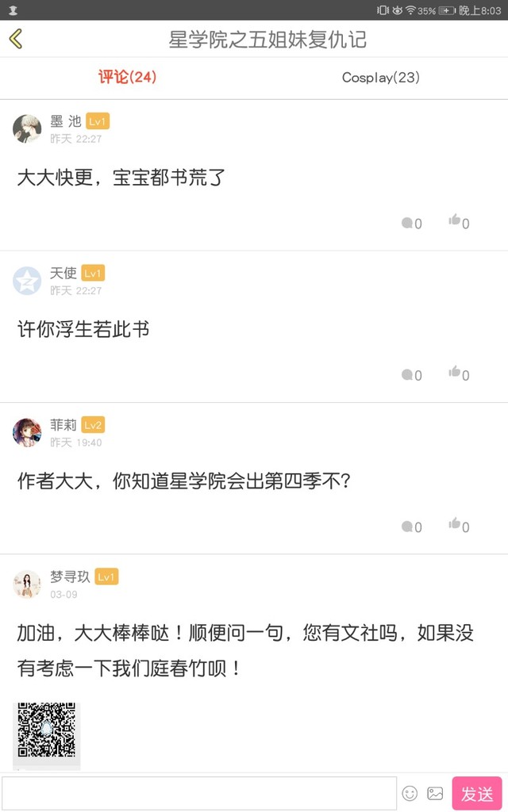Open the QR code image in 梦寻玖's comment

[x=47, y=730]
